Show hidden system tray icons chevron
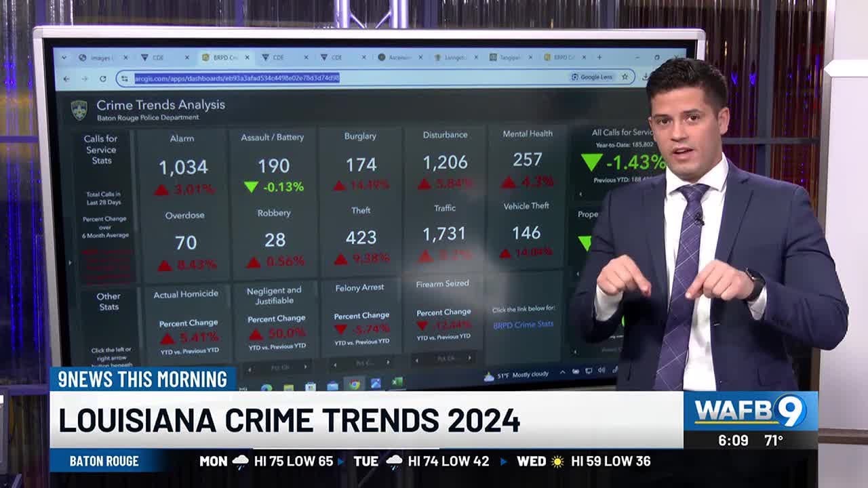This screenshot has height=488, width=868. click(x=564, y=372)
